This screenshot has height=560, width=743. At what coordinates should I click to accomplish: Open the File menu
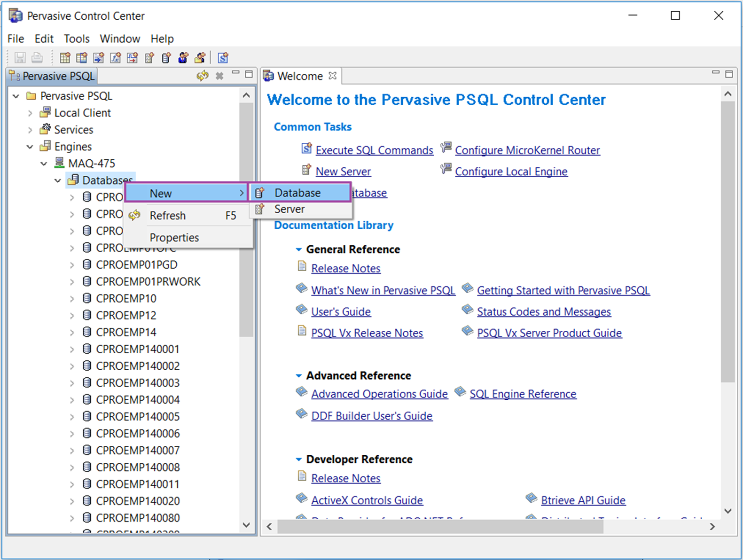click(x=16, y=39)
